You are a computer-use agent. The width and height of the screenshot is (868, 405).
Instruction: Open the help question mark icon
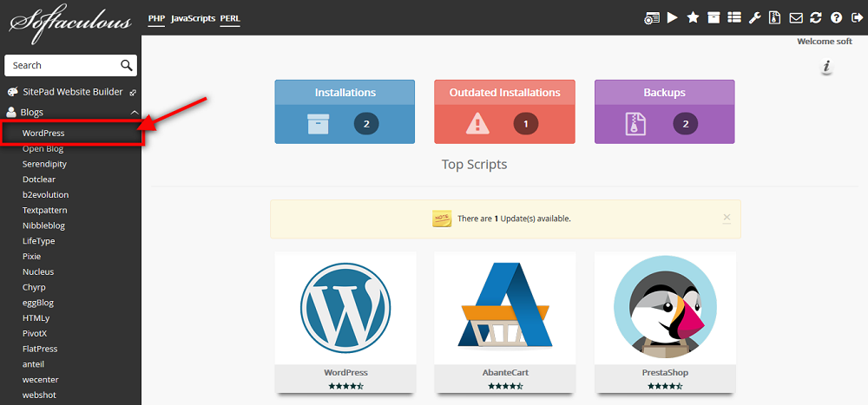coord(837,17)
